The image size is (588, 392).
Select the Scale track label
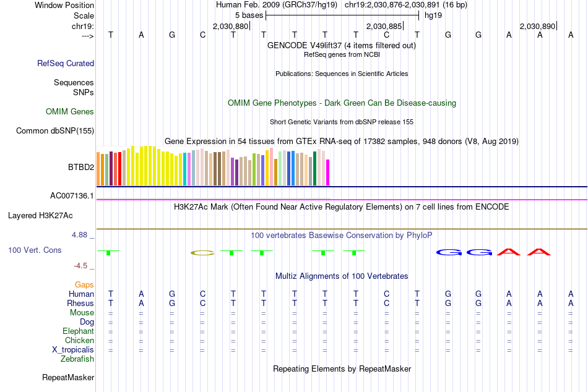point(84,15)
